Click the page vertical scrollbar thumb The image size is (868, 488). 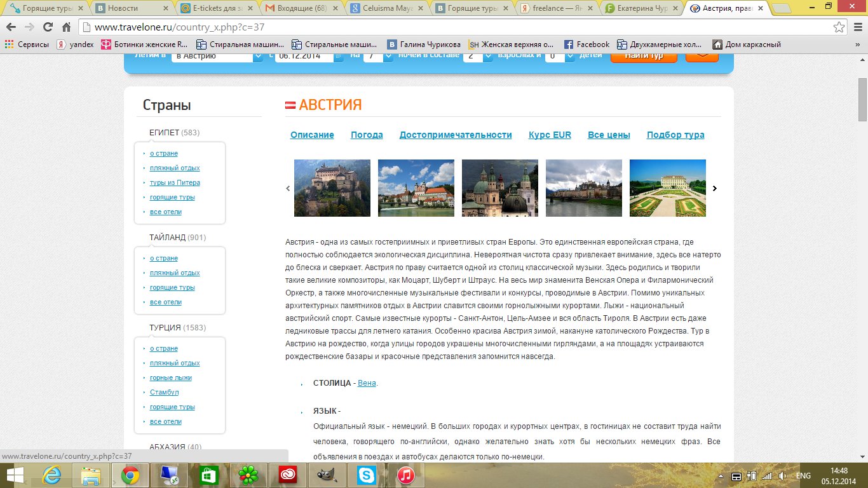click(x=862, y=100)
